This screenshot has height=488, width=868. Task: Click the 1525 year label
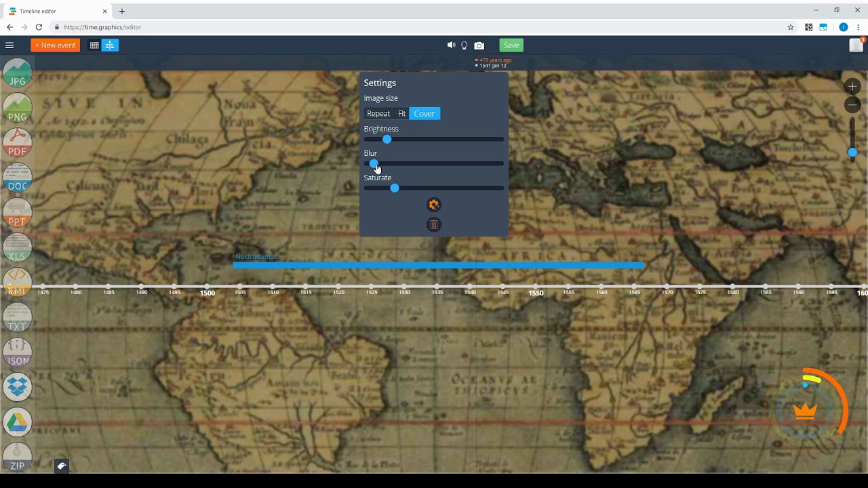[x=372, y=292]
